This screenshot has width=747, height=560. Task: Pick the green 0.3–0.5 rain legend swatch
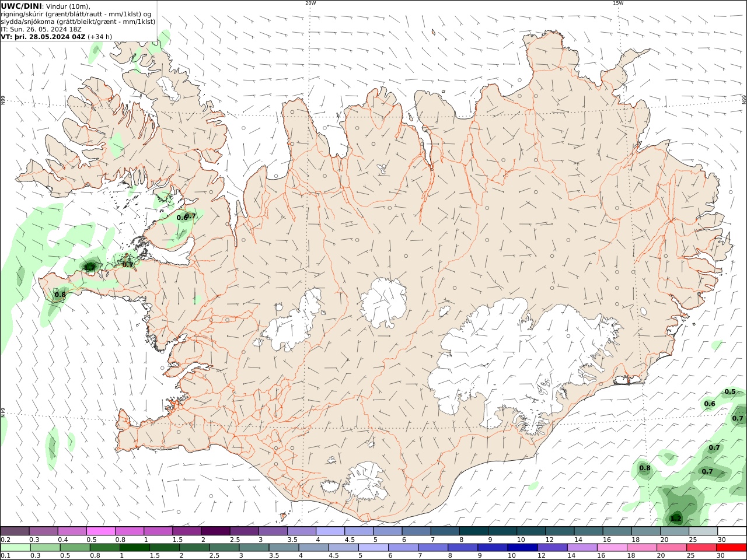coord(45,548)
